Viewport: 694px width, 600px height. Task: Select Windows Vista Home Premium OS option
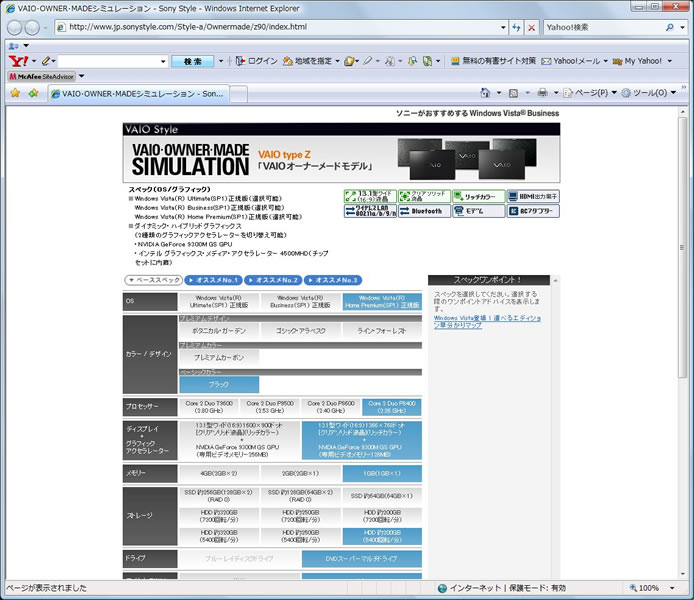[382, 302]
